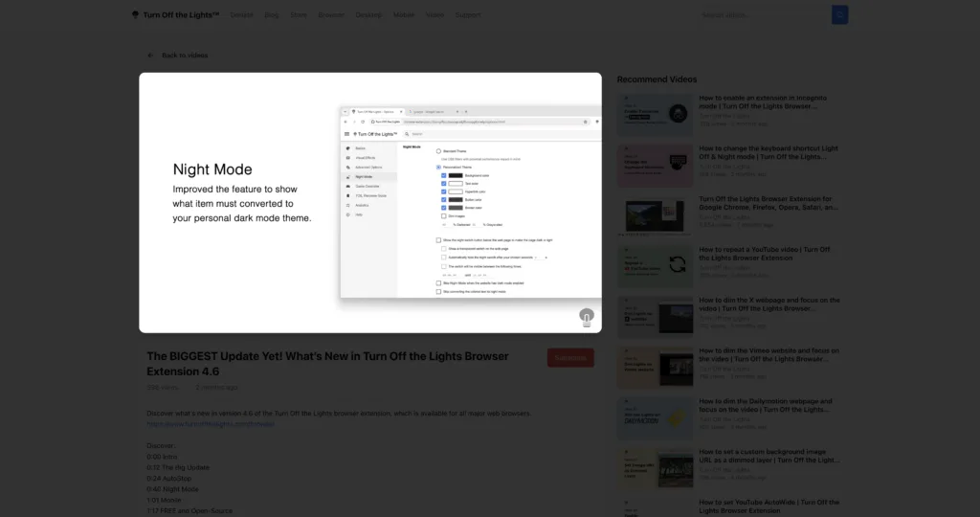
Task: Click the lamp logo icon in the header
Action: 135,14
